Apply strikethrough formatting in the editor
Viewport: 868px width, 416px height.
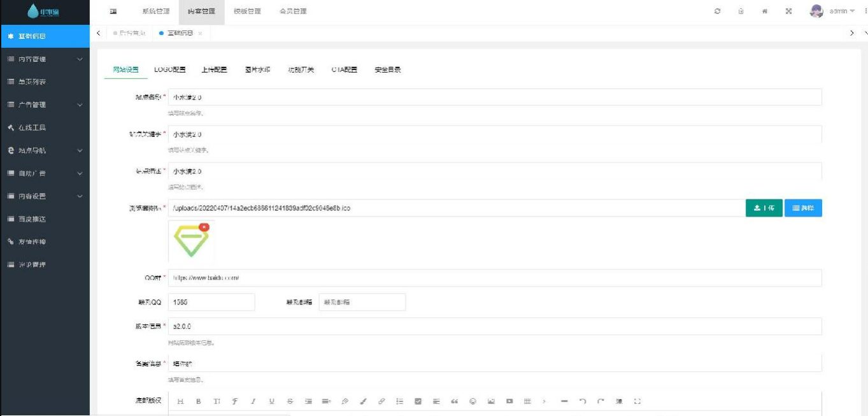288,401
